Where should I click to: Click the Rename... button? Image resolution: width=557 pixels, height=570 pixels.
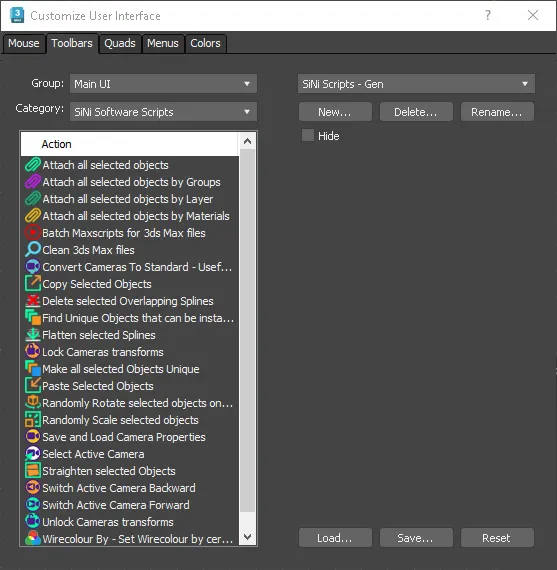coord(497,112)
